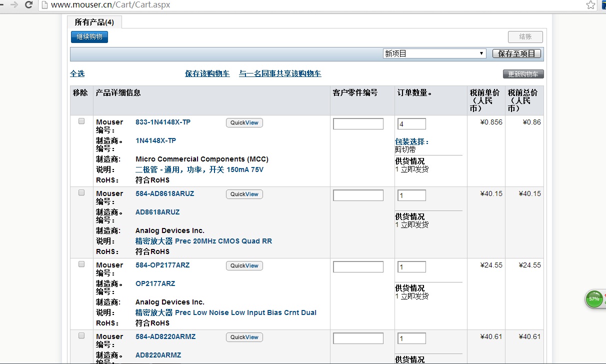Click the 更新购物车 button
Screen dimensions: 606x364
pos(523,74)
